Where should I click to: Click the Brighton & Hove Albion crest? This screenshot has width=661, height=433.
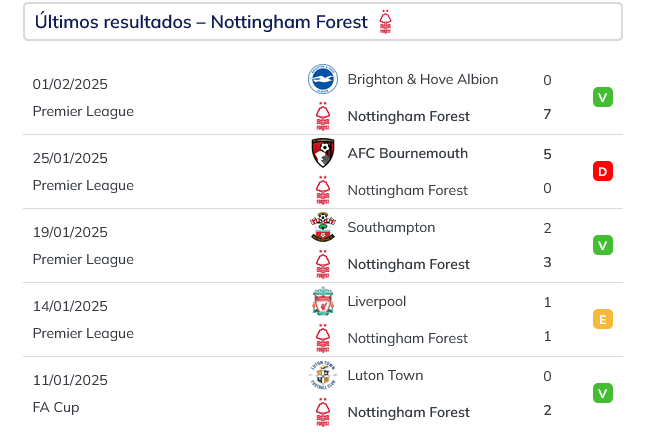tap(322, 79)
